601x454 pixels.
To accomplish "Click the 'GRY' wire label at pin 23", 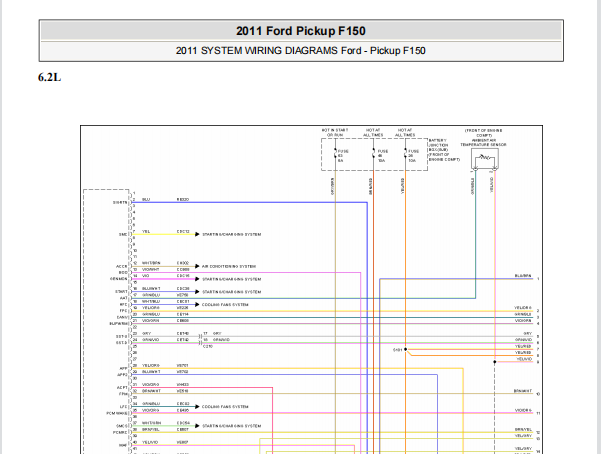I will coord(146,333).
